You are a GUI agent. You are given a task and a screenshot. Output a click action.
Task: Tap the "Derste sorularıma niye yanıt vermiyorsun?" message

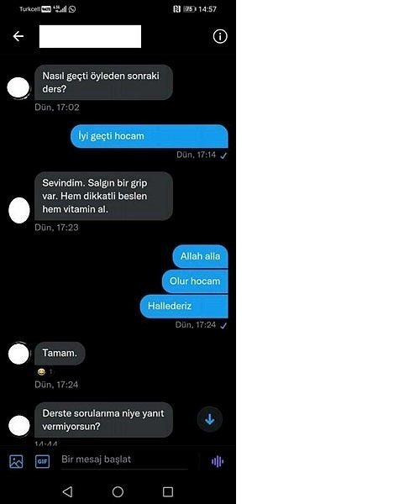pos(103,420)
